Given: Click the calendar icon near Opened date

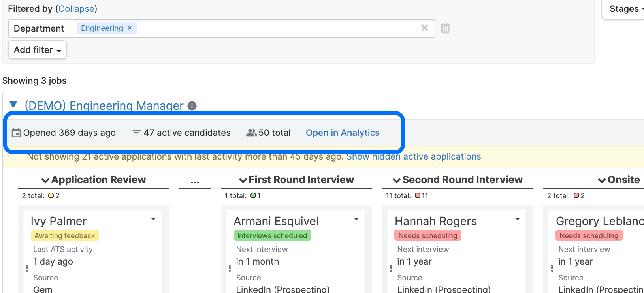Looking at the screenshot, I should (16, 133).
